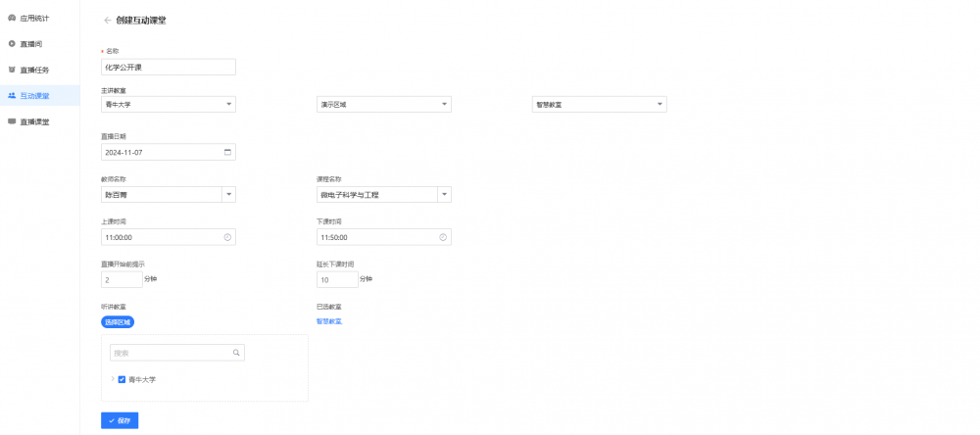Open 直播任务 sidebar item
Viewport: 980px width, 435px height.
coord(34,70)
